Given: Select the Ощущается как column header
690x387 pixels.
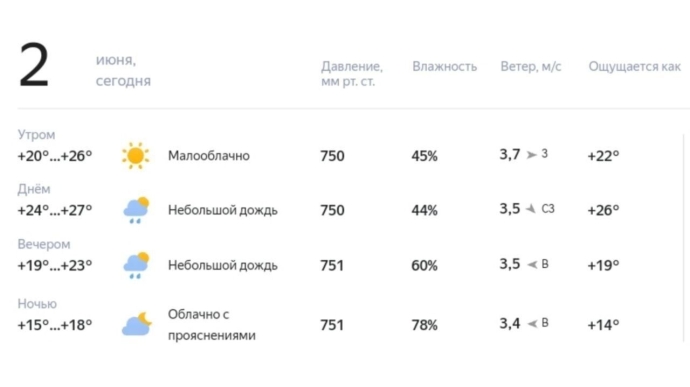Looking at the screenshot, I should pos(635,66).
